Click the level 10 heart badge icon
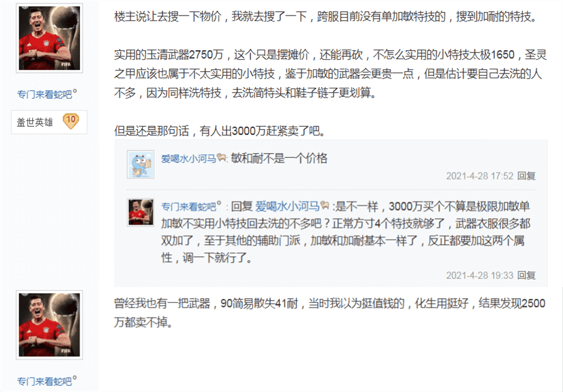Image resolution: width=563 pixels, height=392 pixels. coord(71,121)
